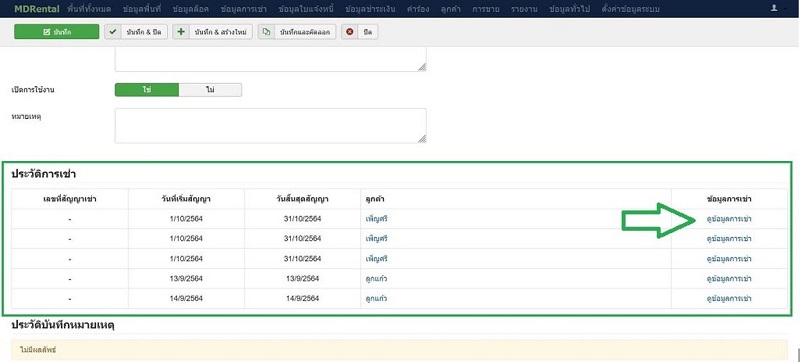Click the ประวัติบันทึกหมายเหตุ heading
The width and height of the screenshot is (800, 362).
[x=63, y=325]
